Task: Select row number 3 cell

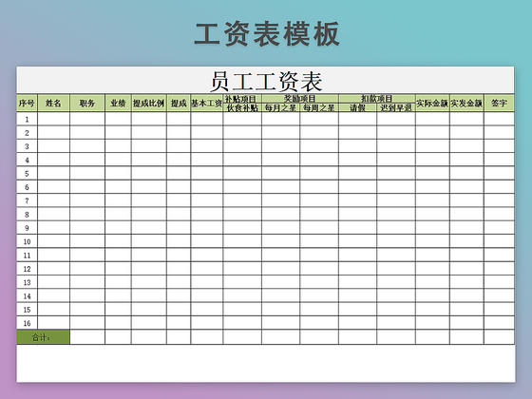Action: point(28,146)
